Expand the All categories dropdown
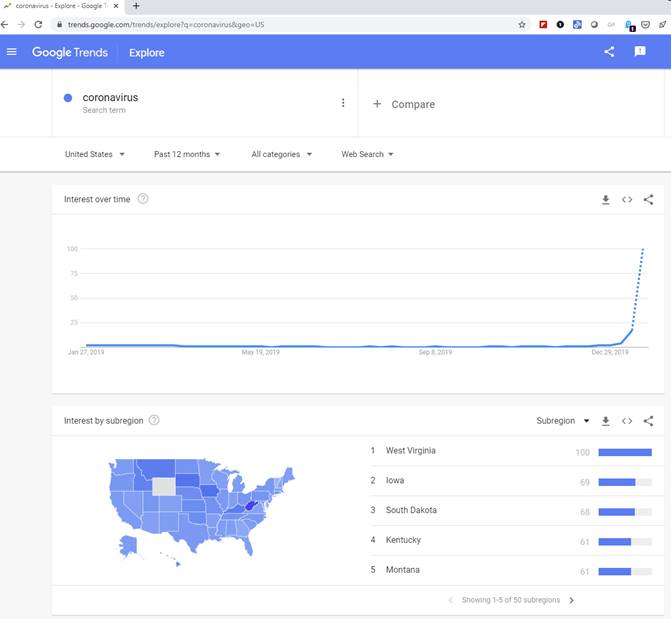671x619 pixels. coord(282,154)
